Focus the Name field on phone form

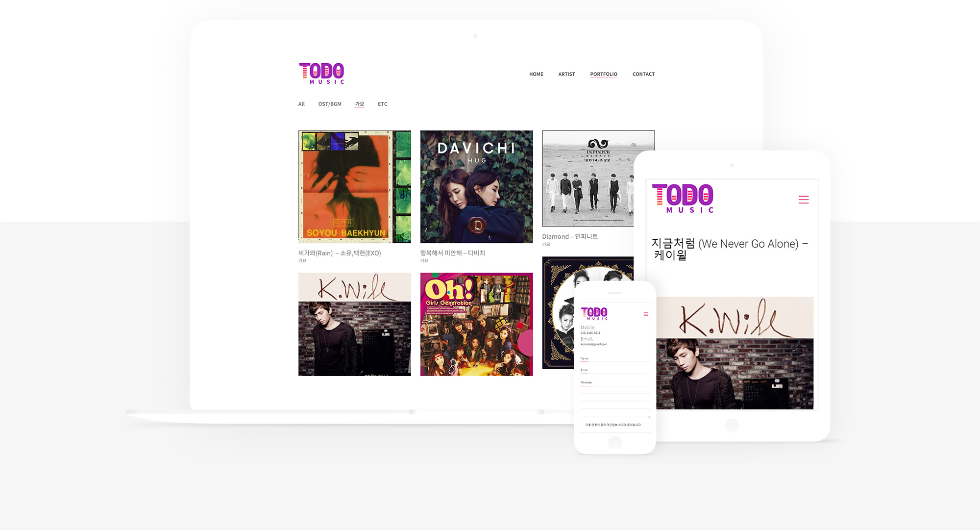(x=615, y=359)
